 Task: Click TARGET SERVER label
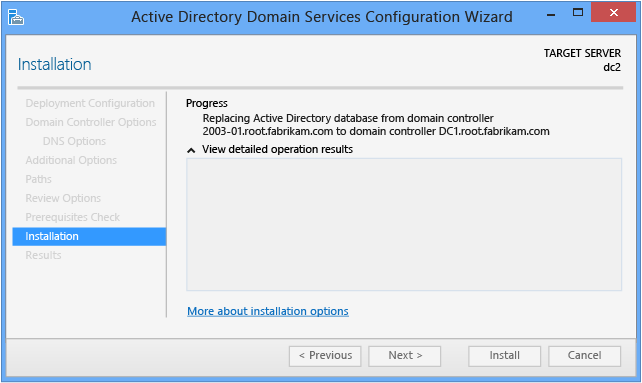[582, 53]
